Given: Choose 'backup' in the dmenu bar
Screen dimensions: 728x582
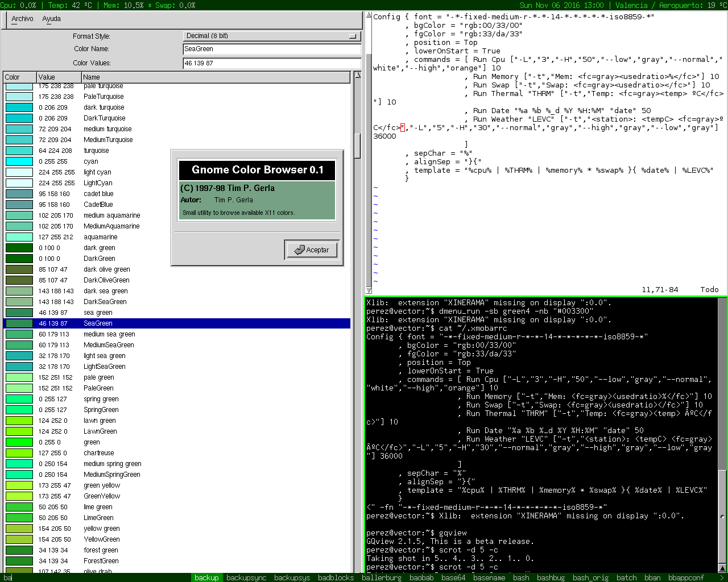Looking at the screenshot, I should coord(206,577).
